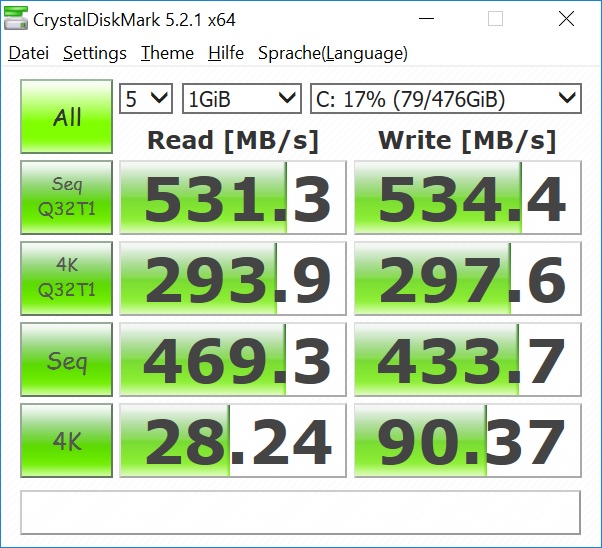Viewport: 602px width, 548px height.
Task: Open the Hilfe menu
Action: 226,53
